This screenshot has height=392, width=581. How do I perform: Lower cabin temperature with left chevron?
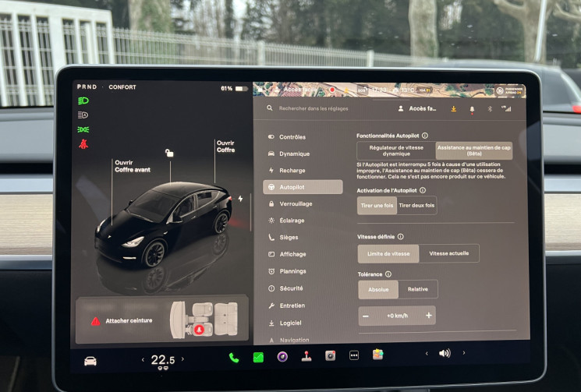click(x=143, y=359)
